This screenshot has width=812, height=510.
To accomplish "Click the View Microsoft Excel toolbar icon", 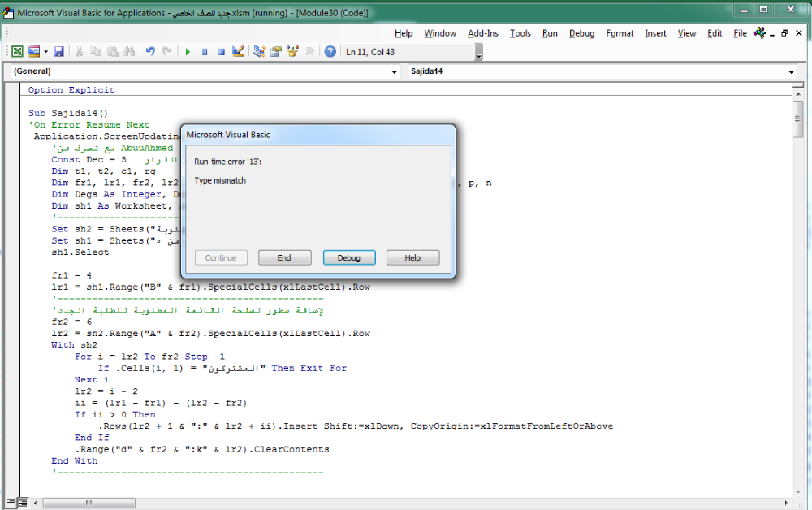I will pyautogui.click(x=17, y=51).
